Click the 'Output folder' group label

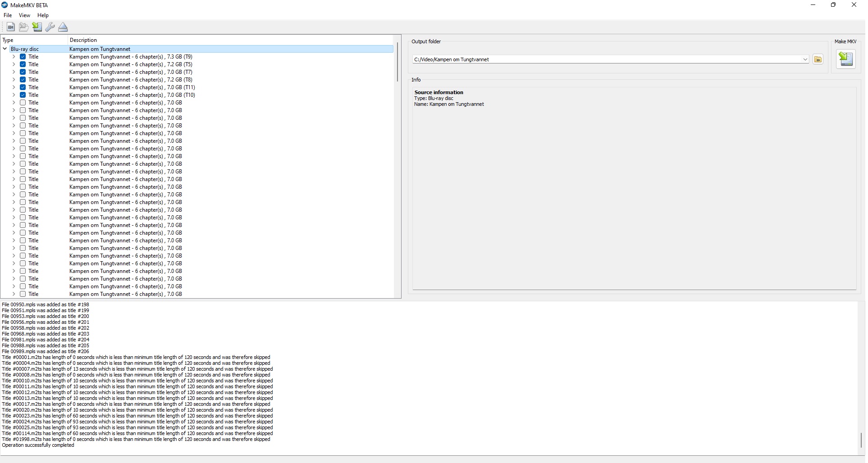point(426,41)
